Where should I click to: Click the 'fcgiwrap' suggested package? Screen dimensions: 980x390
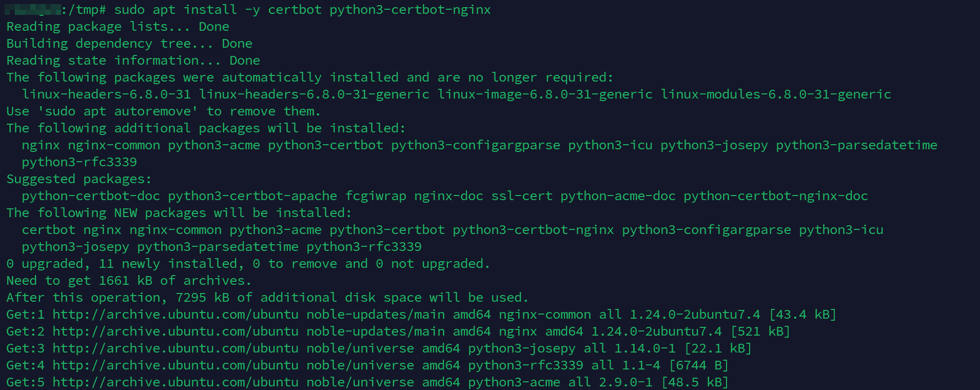[376, 196]
